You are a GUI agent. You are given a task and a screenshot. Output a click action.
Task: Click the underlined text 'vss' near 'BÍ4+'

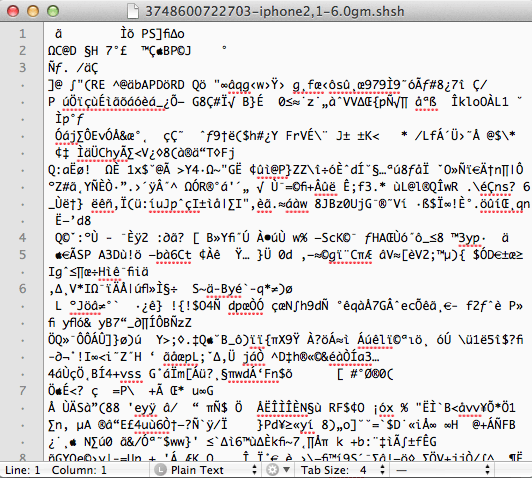pos(131,374)
